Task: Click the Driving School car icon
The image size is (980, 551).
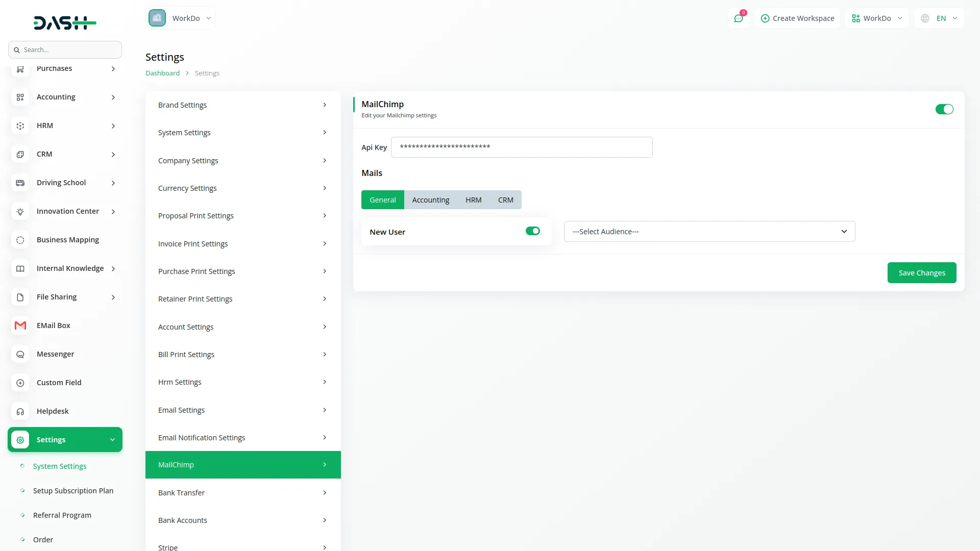Action: [20, 183]
